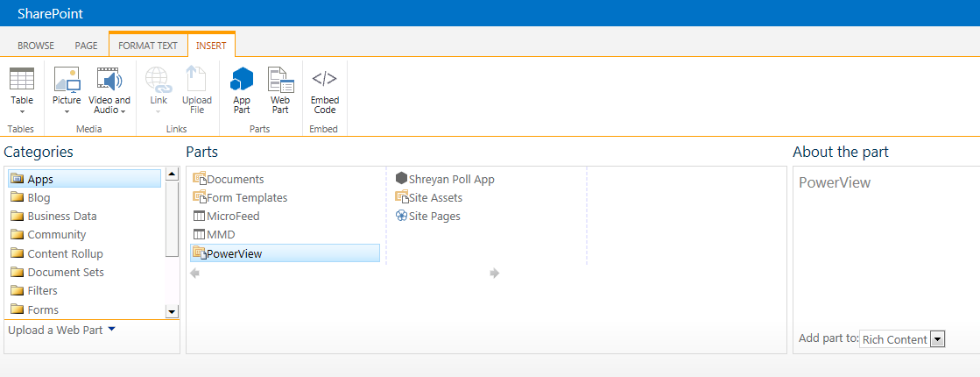The image size is (980, 377).
Task: Click the Business Data folder icon
Action: pos(17,217)
